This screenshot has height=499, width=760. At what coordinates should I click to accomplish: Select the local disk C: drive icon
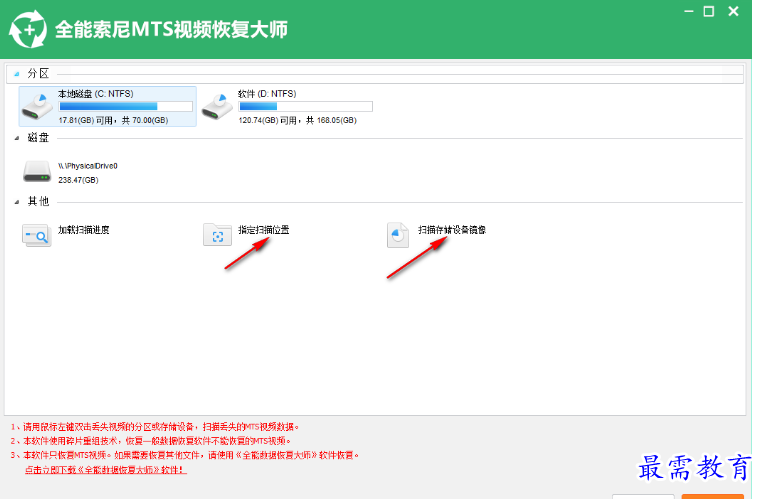click(x=38, y=105)
